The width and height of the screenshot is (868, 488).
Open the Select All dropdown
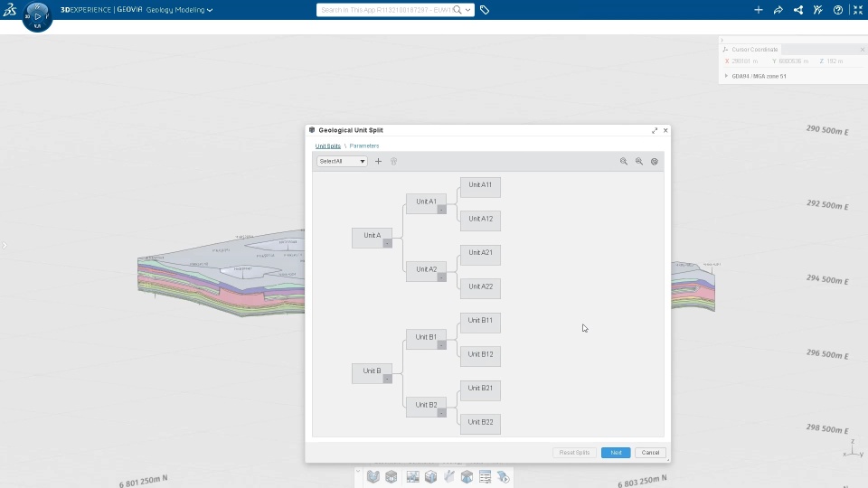pyautogui.click(x=342, y=162)
